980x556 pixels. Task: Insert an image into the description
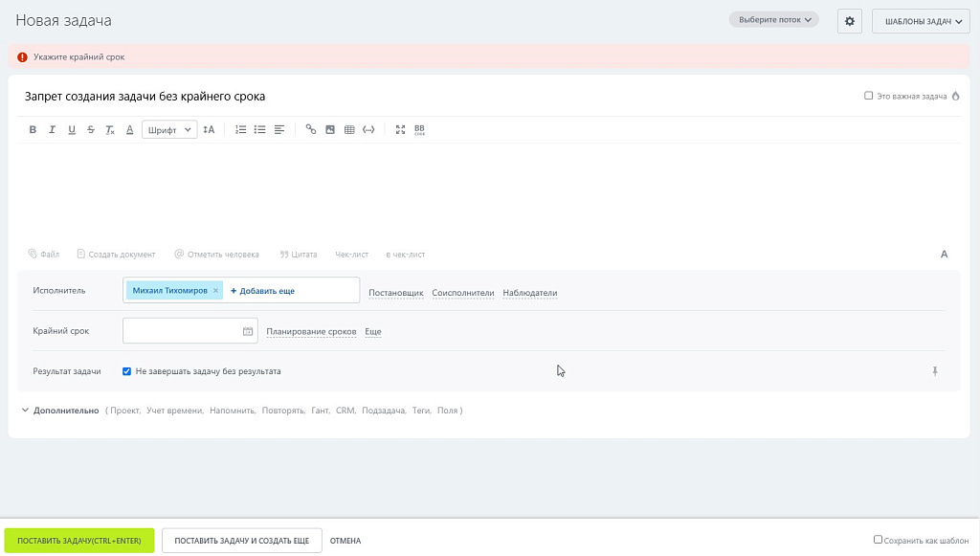coord(330,129)
